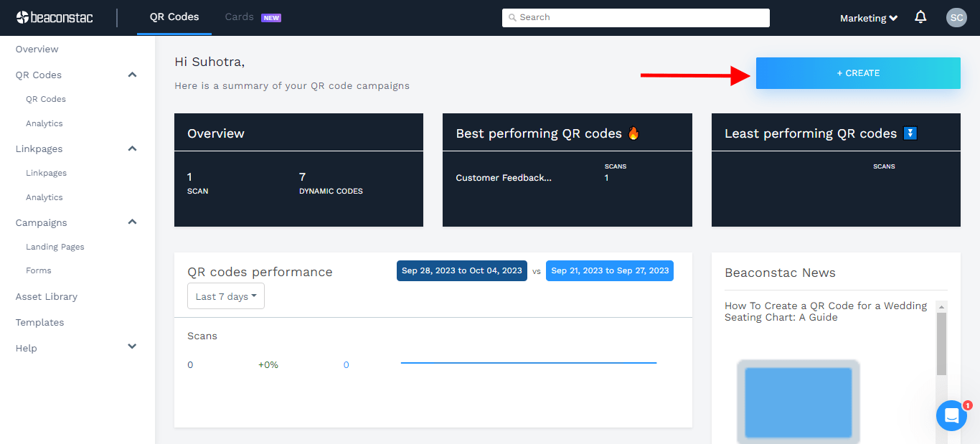Focus the top Search field

(x=639, y=18)
